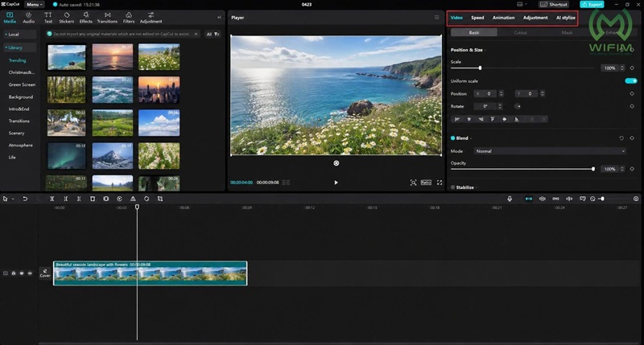Click the Shortcut button
The width and height of the screenshot is (644, 345).
(x=554, y=5)
